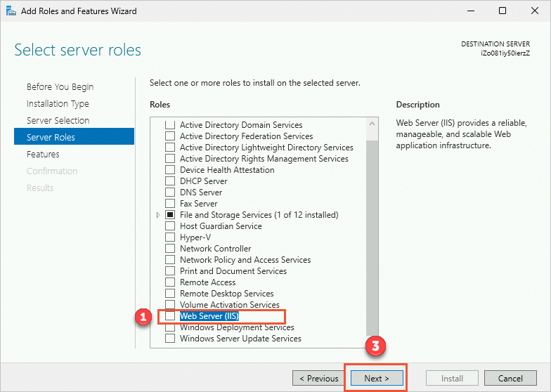The image size is (551, 392).
Task: Click the Hyper-V role label
Action: (195, 237)
